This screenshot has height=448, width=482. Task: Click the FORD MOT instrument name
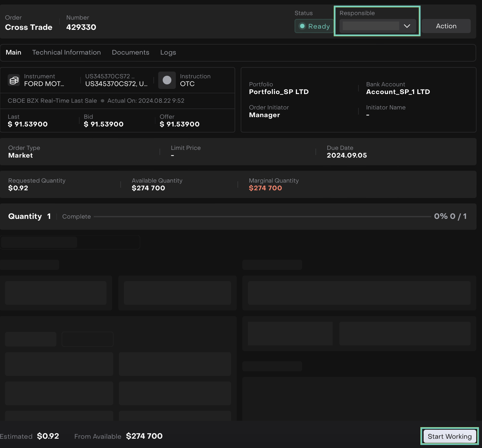44,84
